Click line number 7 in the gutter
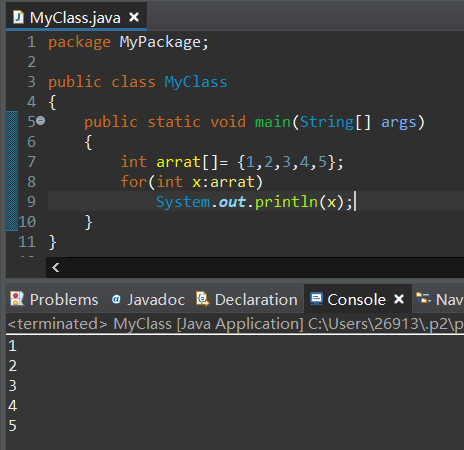Screen dimensions: 464x450 point(31,162)
